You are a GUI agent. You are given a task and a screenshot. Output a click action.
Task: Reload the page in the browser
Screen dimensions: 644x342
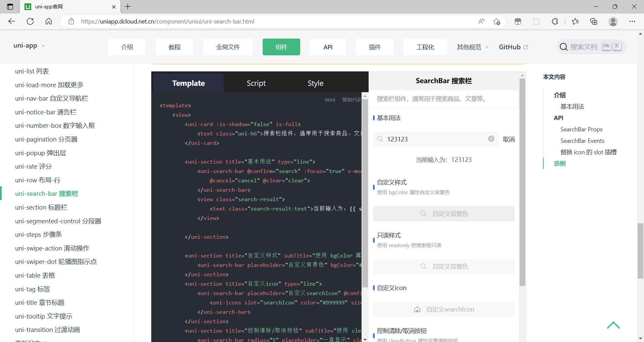tap(30, 21)
